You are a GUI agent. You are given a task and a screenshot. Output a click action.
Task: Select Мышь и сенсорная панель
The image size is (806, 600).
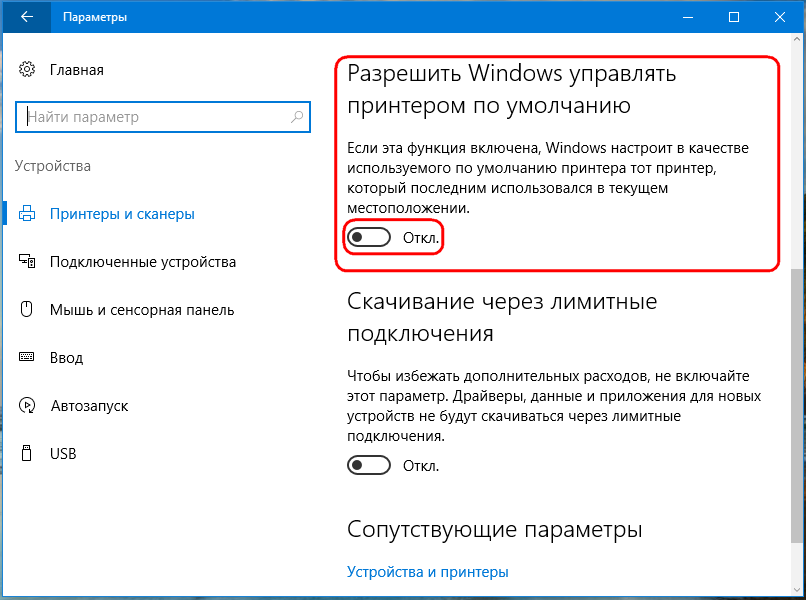(x=142, y=310)
